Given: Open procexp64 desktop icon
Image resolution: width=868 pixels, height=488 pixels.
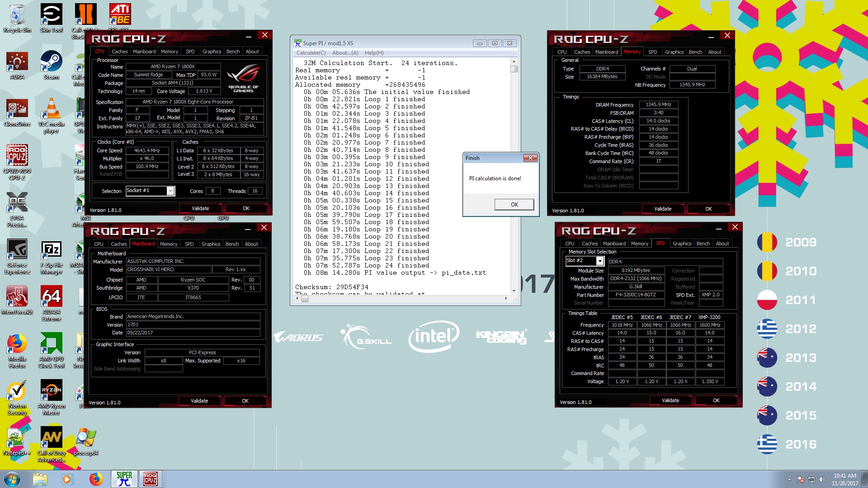Looking at the screenshot, I should pyautogui.click(x=86, y=441).
